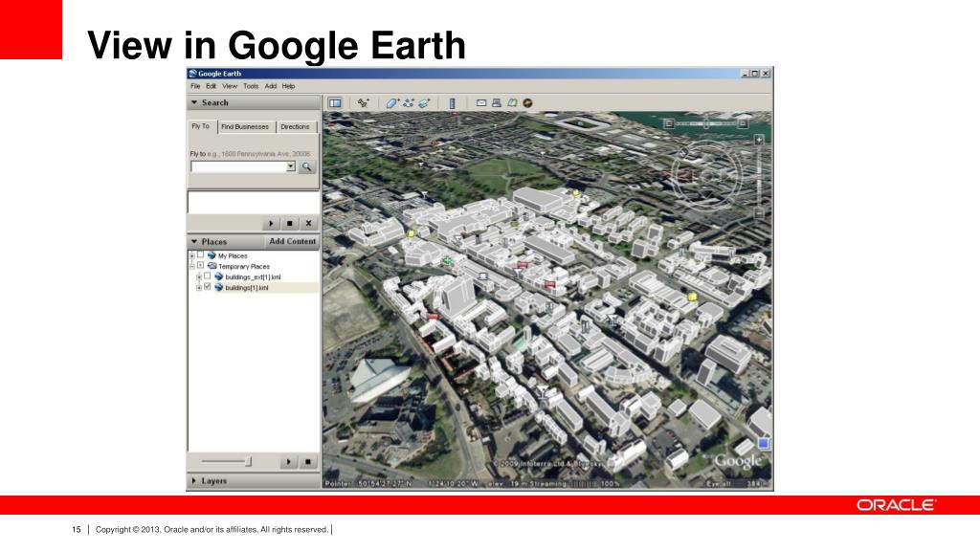Expand the Layers panel
Viewport: 980px width, 551px height.
pos(194,481)
